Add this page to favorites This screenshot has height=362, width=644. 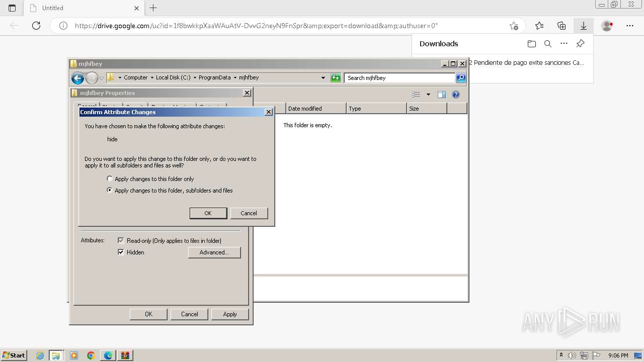pyautogui.click(x=514, y=26)
